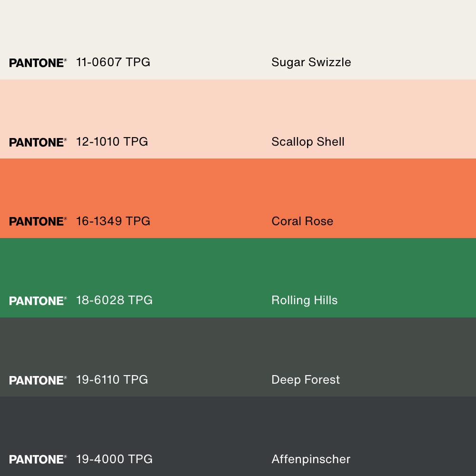Select the Affenpinscher name text
The height and width of the screenshot is (476, 476).
tap(311, 459)
